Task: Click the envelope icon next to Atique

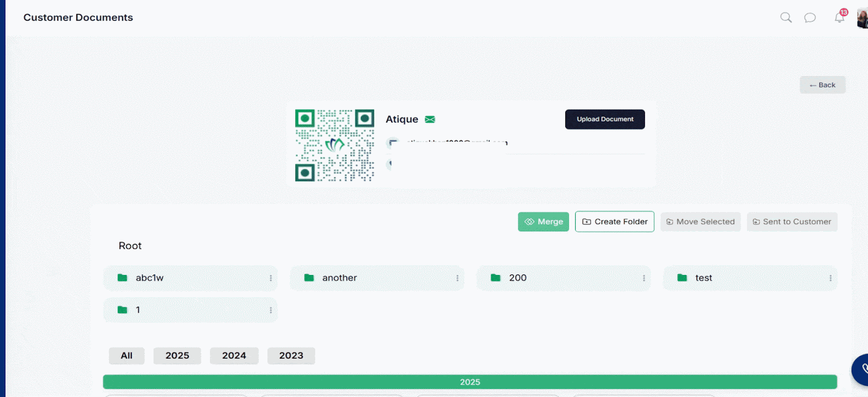Action: point(430,119)
